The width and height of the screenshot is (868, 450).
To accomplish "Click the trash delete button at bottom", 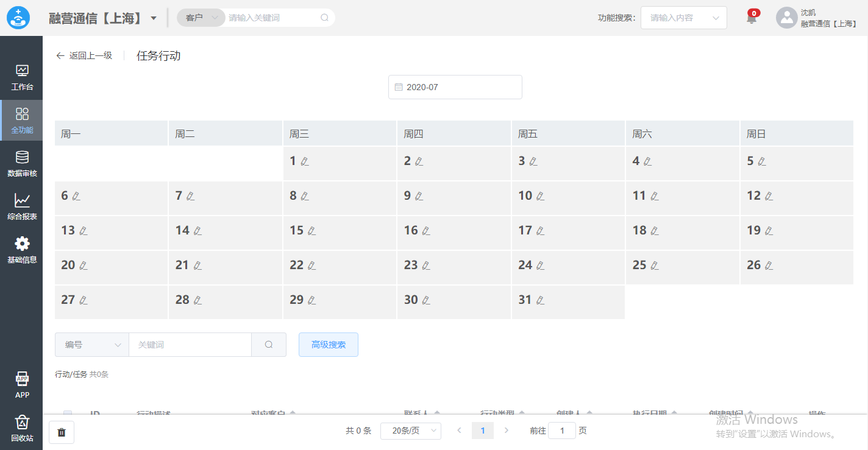I will click(62, 432).
